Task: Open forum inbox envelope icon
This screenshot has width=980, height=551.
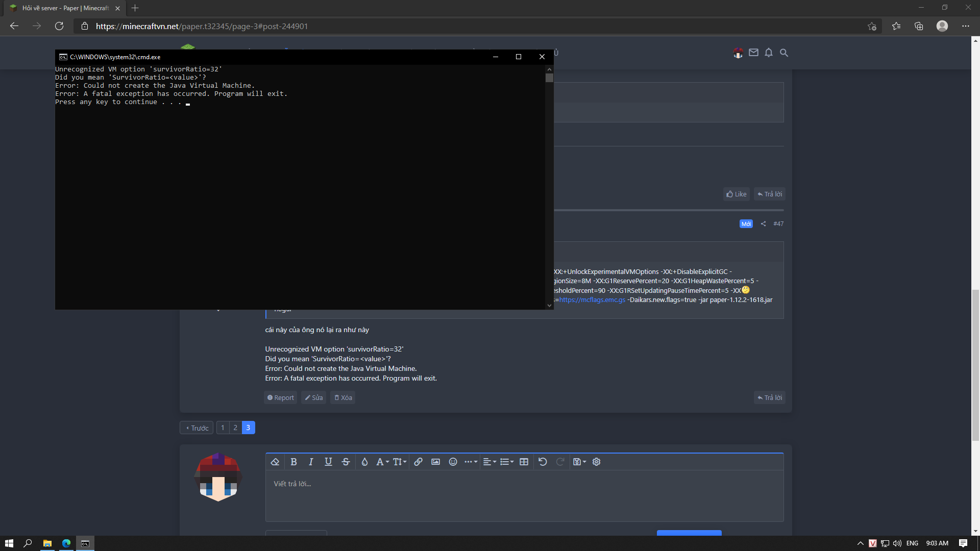Action: [753, 53]
